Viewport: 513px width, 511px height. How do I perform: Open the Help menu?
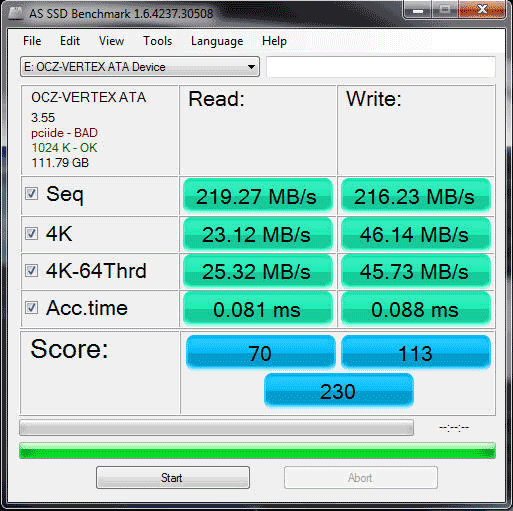(x=274, y=41)
